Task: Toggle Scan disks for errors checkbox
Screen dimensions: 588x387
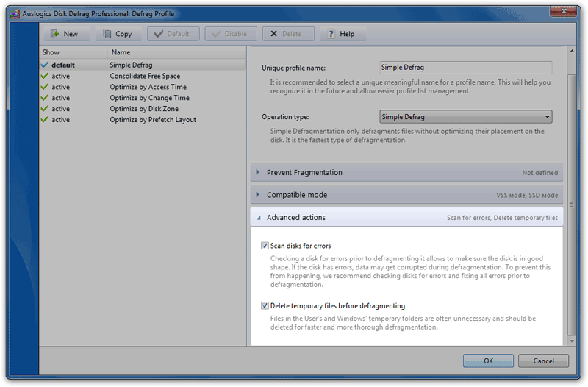Action: point(265,246)
